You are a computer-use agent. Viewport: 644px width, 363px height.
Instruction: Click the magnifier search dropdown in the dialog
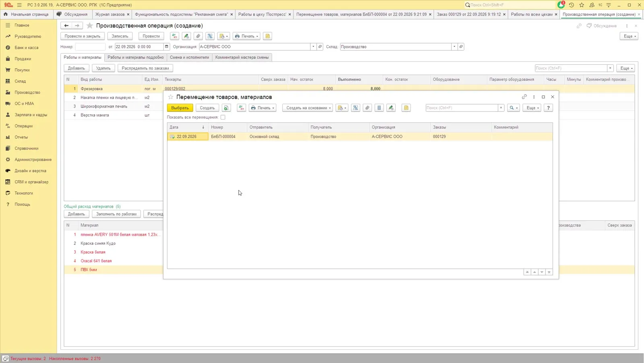513,108
